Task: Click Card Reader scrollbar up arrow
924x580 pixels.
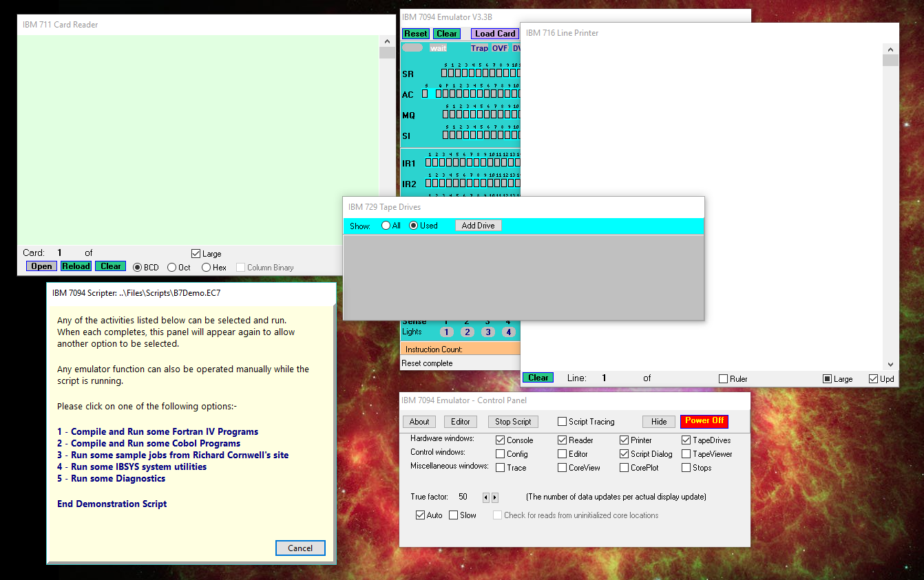Action: coord(386,42)
